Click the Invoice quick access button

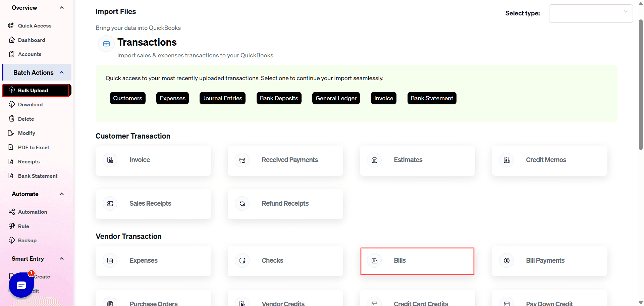[x=384, y=98]
